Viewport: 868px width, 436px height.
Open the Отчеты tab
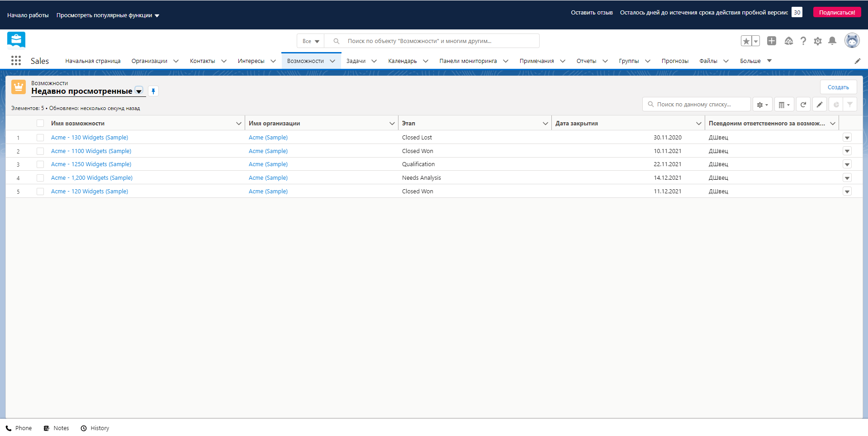click(x=586, y=61)
